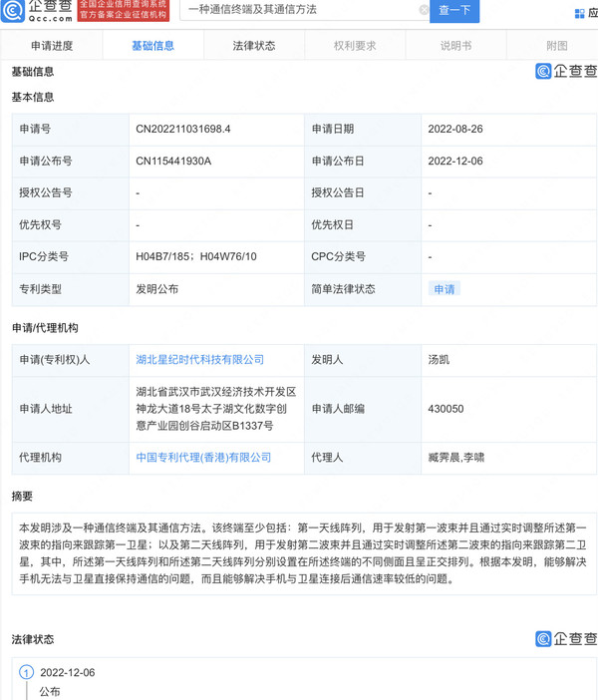Click the 摘要 abstract paragraph

[x=303, y=553]
